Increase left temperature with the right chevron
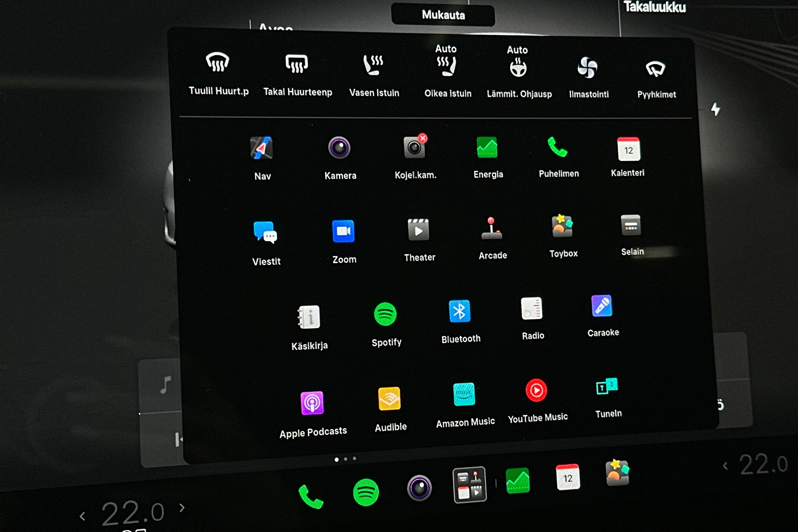Screen dimensions: 798x532 tap(182, 508)
